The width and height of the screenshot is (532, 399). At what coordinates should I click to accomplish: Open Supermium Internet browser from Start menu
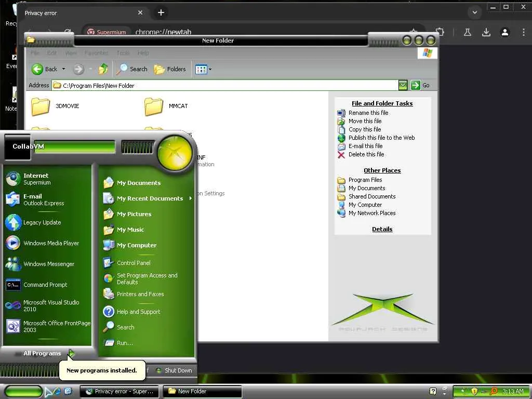(47, 179)
